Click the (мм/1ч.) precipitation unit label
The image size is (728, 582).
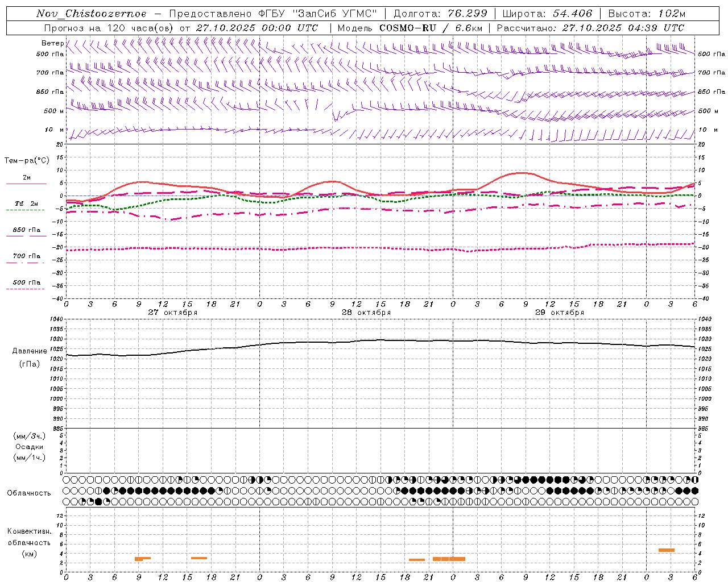(x=30, y=458)
